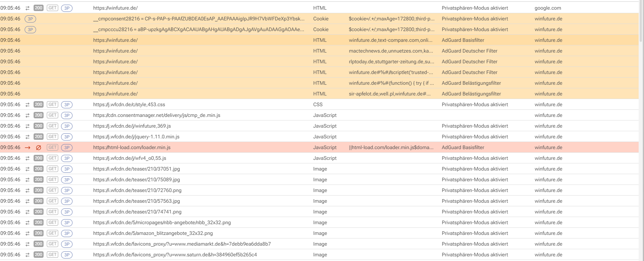The image size is (644, 261).
Task: Click the transfer arrows icon in the wfv4_o0,55.js row
Action: point(28,158)
